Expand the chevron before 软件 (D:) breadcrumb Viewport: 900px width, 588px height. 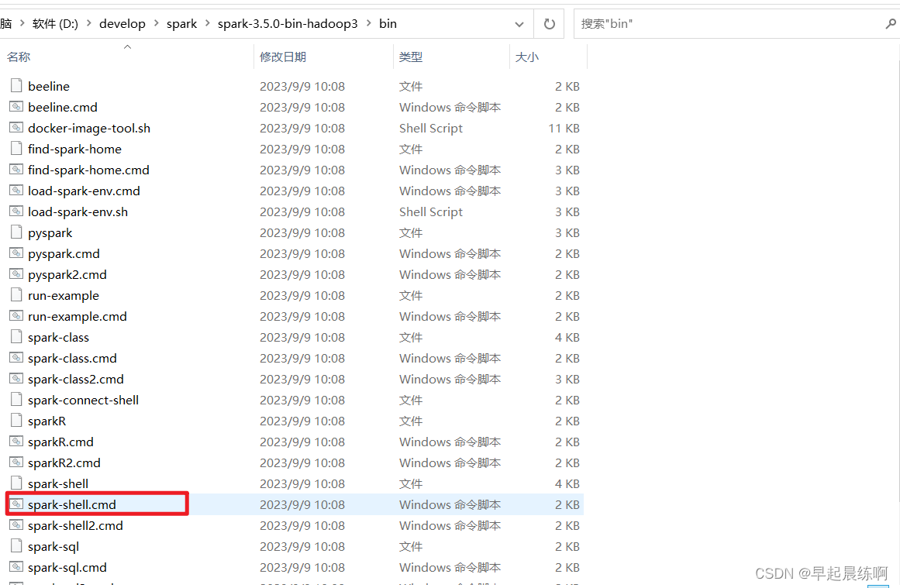(22, 23)
